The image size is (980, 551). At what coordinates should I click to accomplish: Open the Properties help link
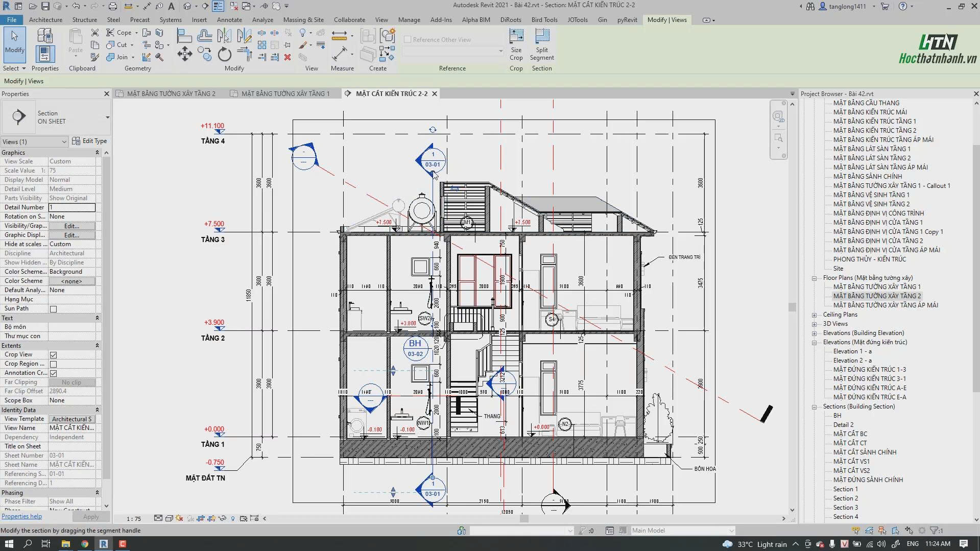click(x=22, y=516)
